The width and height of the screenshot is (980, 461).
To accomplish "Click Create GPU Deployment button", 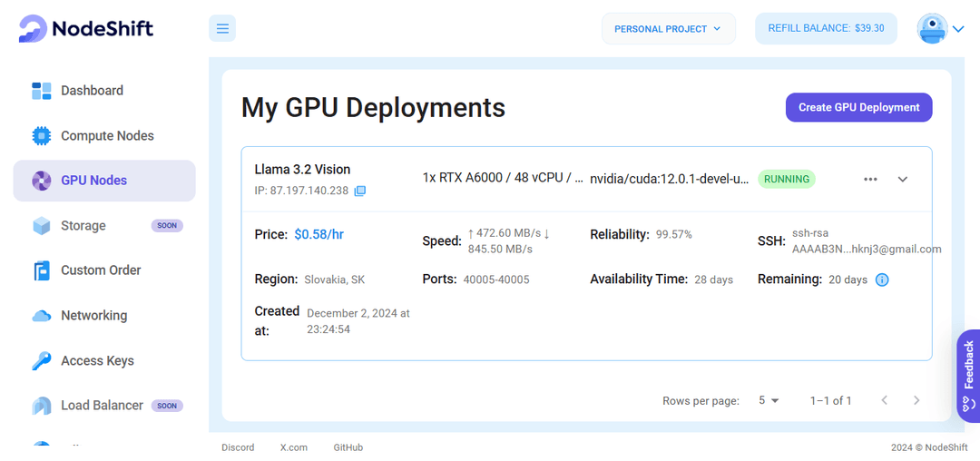I will (858, 107).
